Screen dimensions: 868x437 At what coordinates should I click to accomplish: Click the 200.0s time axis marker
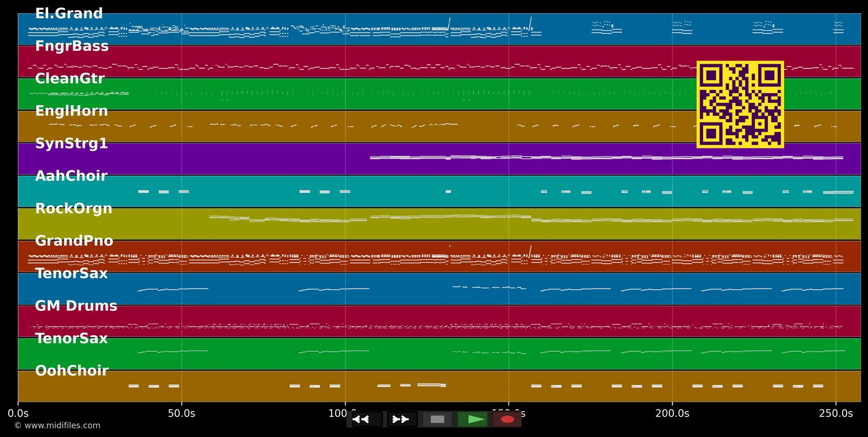[672, 413]
